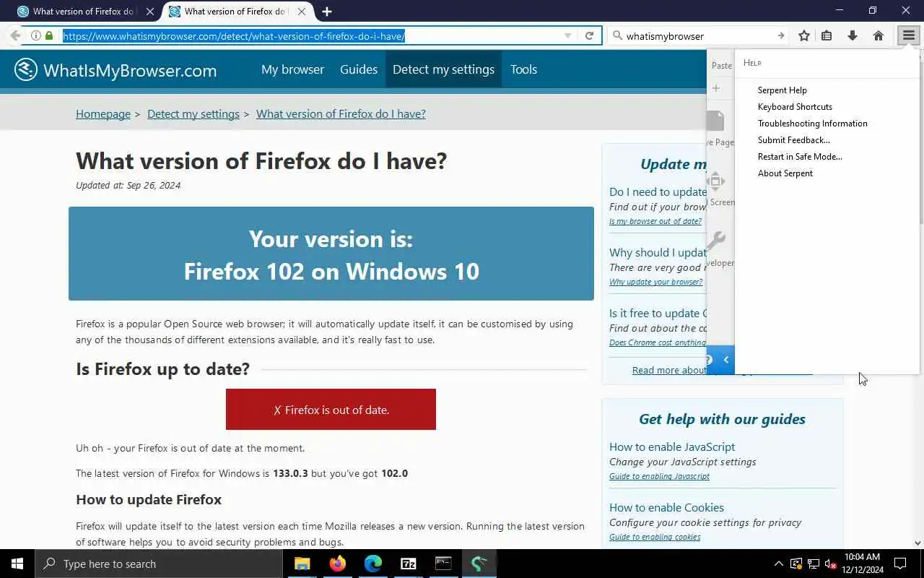Click 'Is my browser out of date?' link
This screenshot has width=924, height=578.
pos(655,221)
